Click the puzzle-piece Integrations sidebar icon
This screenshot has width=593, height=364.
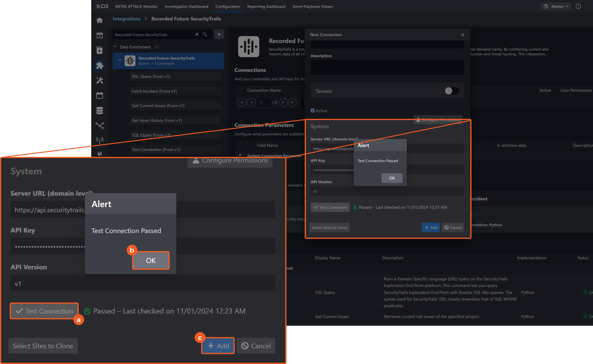(100, 65)
